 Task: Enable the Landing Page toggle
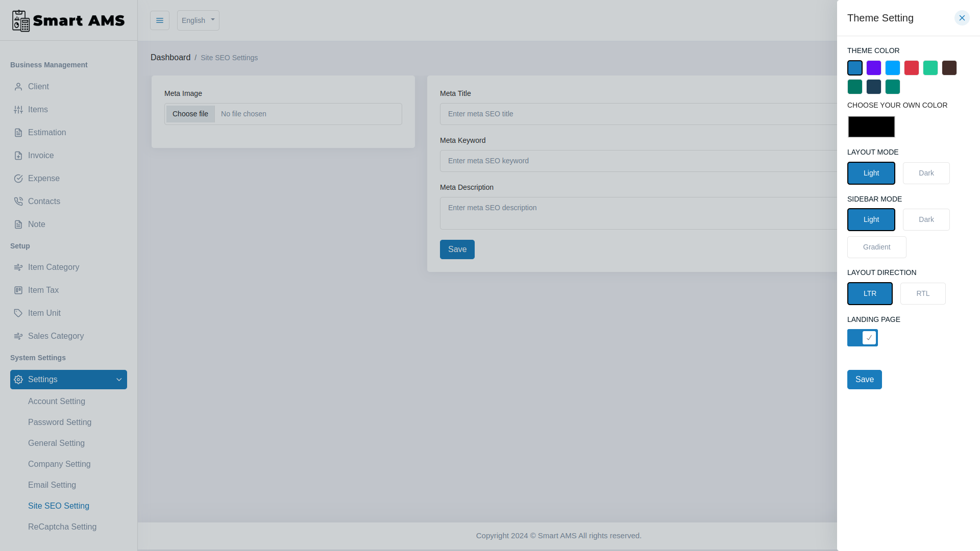[862, 338]
